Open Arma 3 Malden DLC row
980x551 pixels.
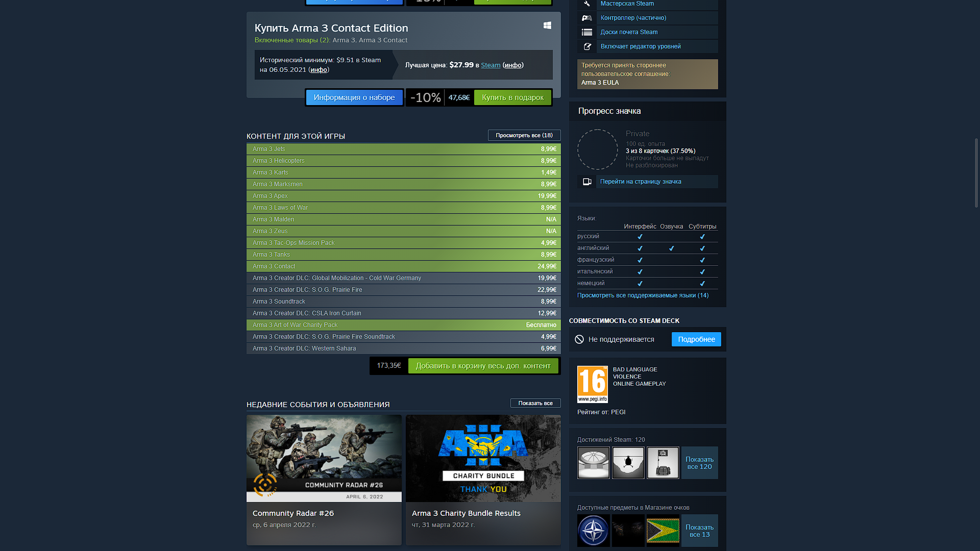pyautogui.click(x=404, y=219)
